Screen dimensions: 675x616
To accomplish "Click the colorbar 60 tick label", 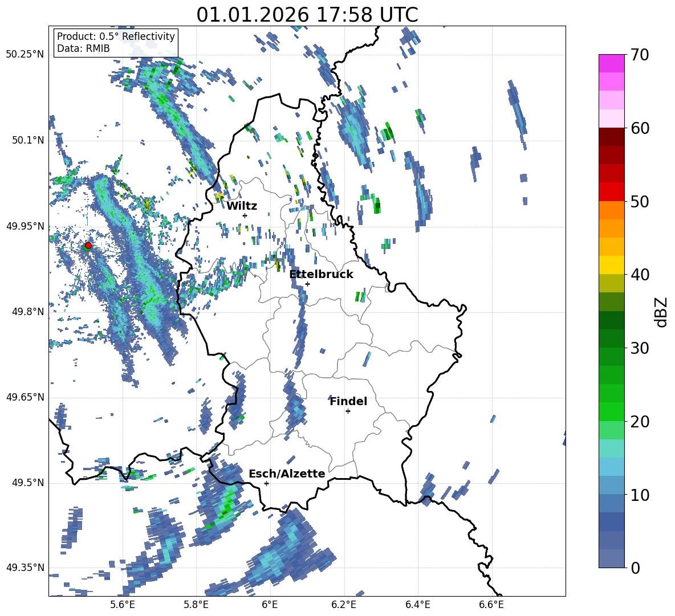I will click(x=639, y=129).
